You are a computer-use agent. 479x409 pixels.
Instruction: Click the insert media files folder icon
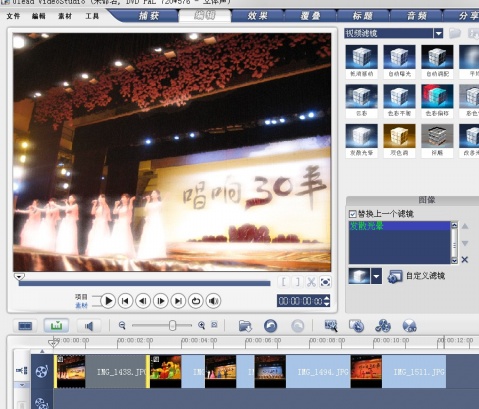point(245,326)
